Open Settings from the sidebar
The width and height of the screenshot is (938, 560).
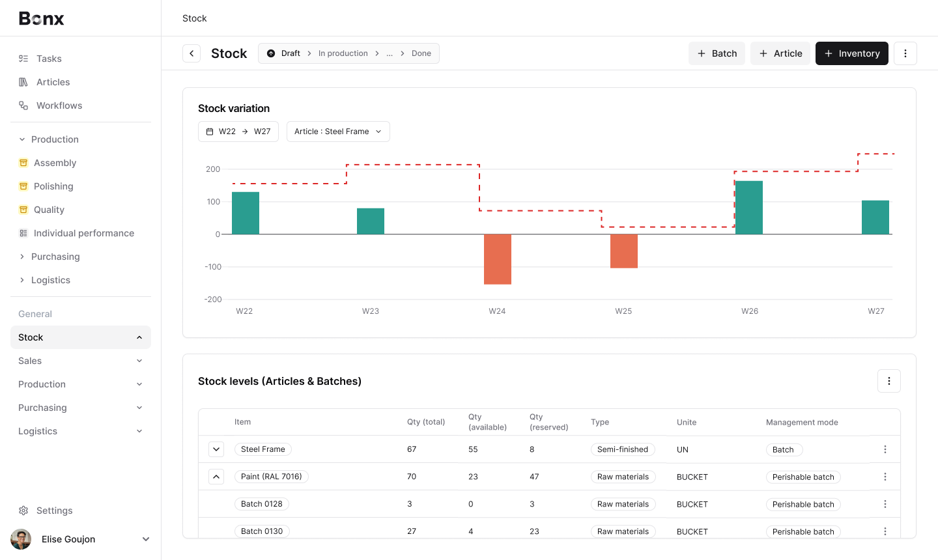[x=54, y=511]
